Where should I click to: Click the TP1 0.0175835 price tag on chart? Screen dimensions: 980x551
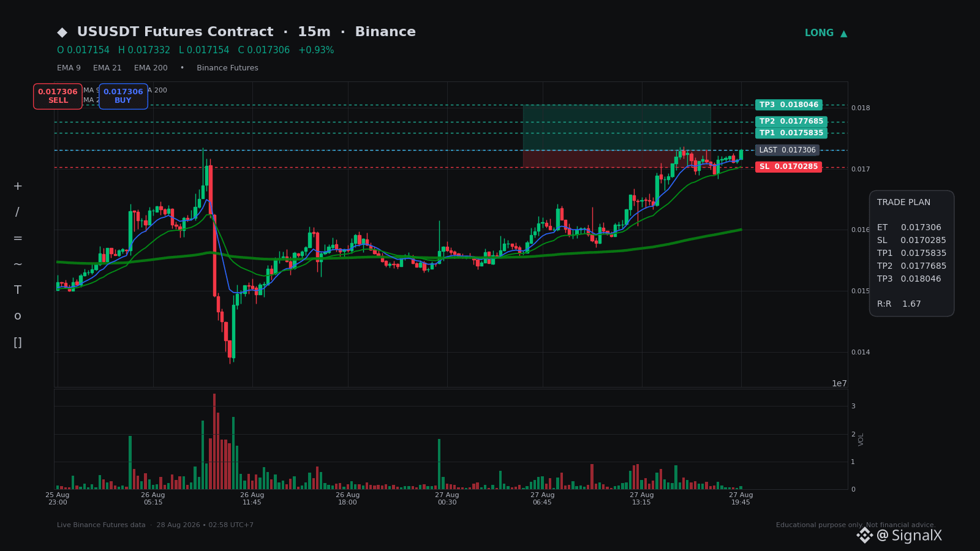791,133
